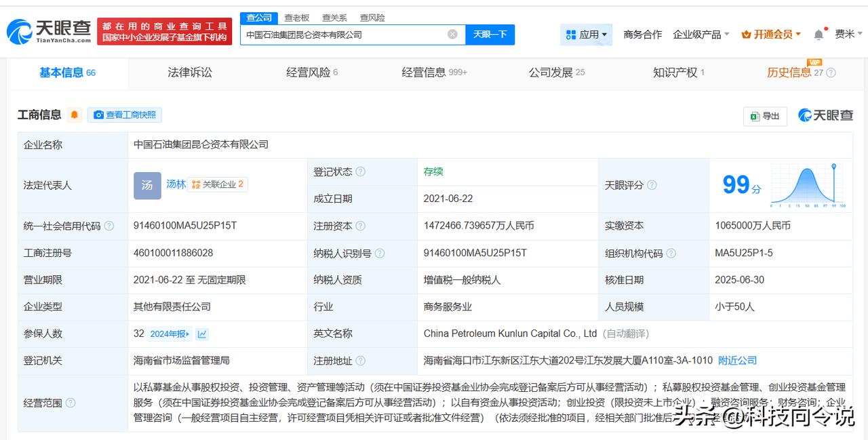
Task: Click the help icon next to 注册资本
Action: coord(361,226)
